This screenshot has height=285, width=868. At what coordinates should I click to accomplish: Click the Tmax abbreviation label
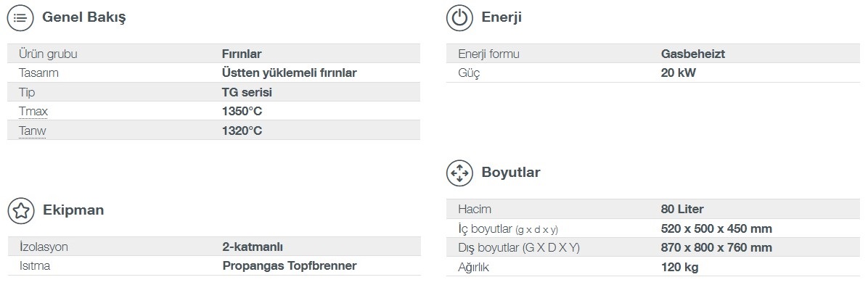click(x=33, y=111)
